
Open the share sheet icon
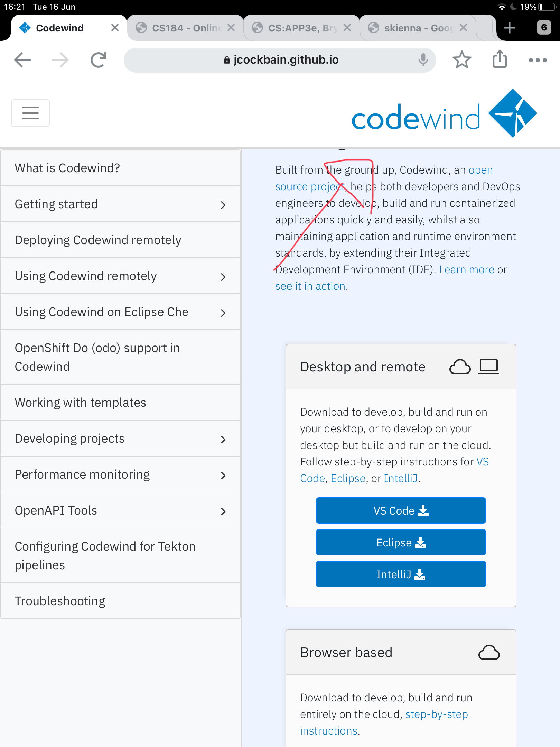(x=499, y=59)
